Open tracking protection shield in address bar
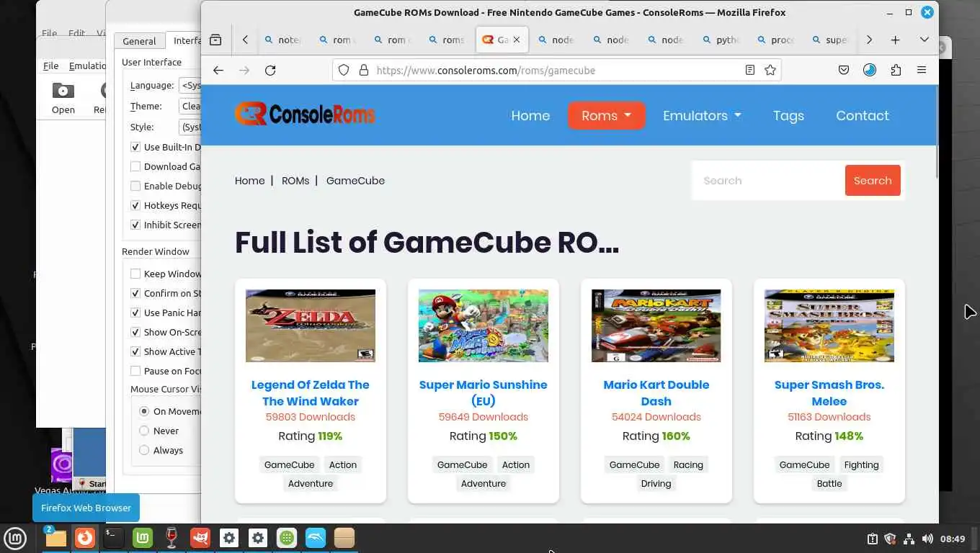The height and width of the screenshot is (553, 980). [344, 70]
